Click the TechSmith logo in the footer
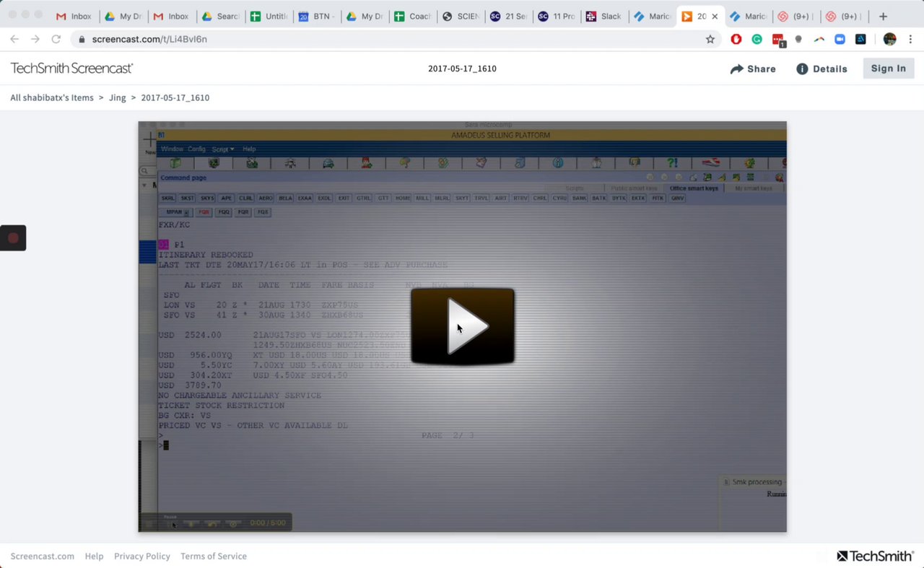 (876, 556)
